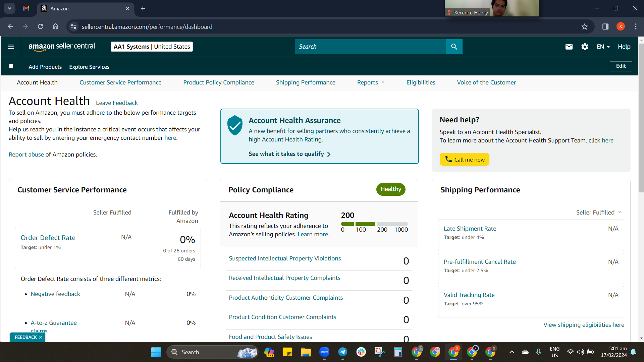Open the Late Shipment Rate link
The image size is (644, 362).
470,229
